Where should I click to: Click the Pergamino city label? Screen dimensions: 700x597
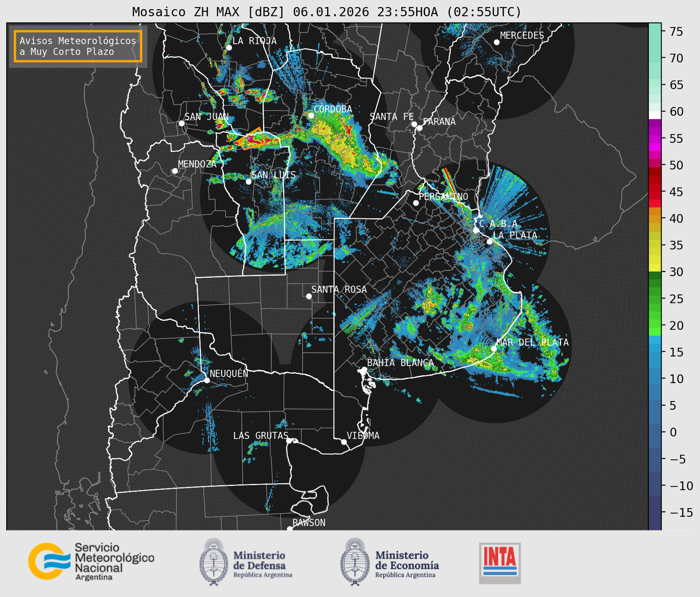pos(443,196)
